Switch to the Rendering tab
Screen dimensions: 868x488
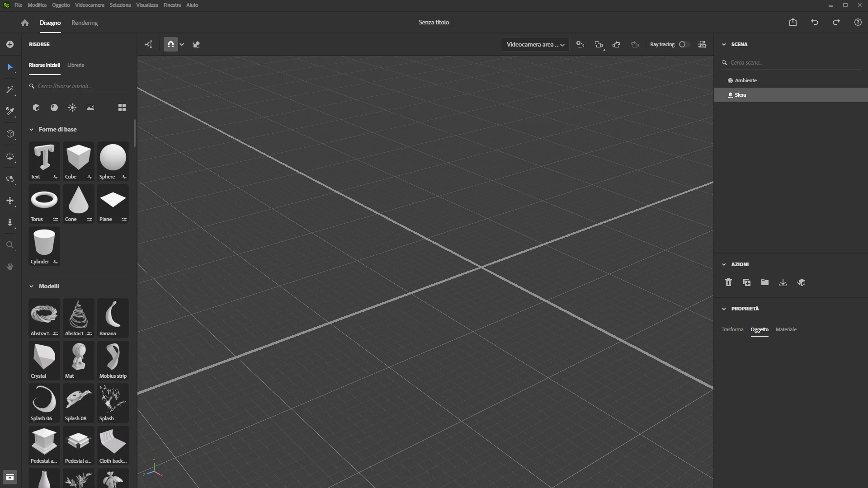pyautogui.click(x=85, y=23)
